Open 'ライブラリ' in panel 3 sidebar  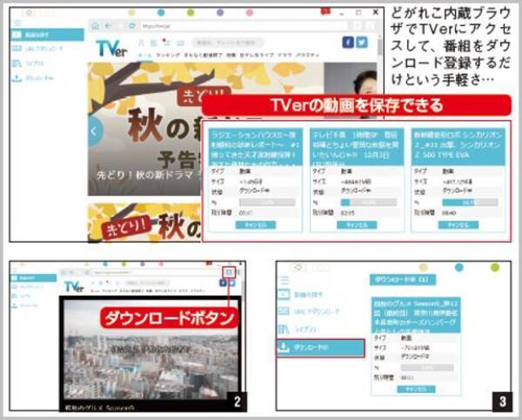(298, 330)
